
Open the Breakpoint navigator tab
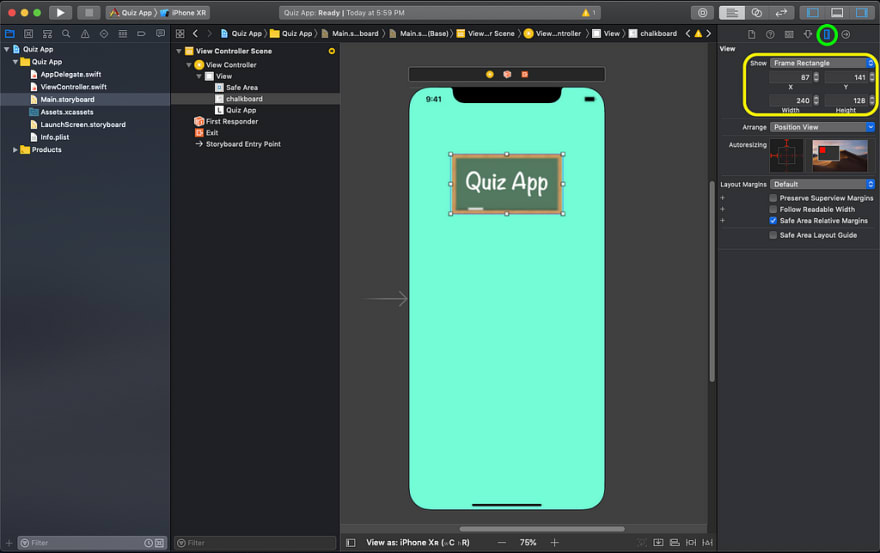[141, 34]
